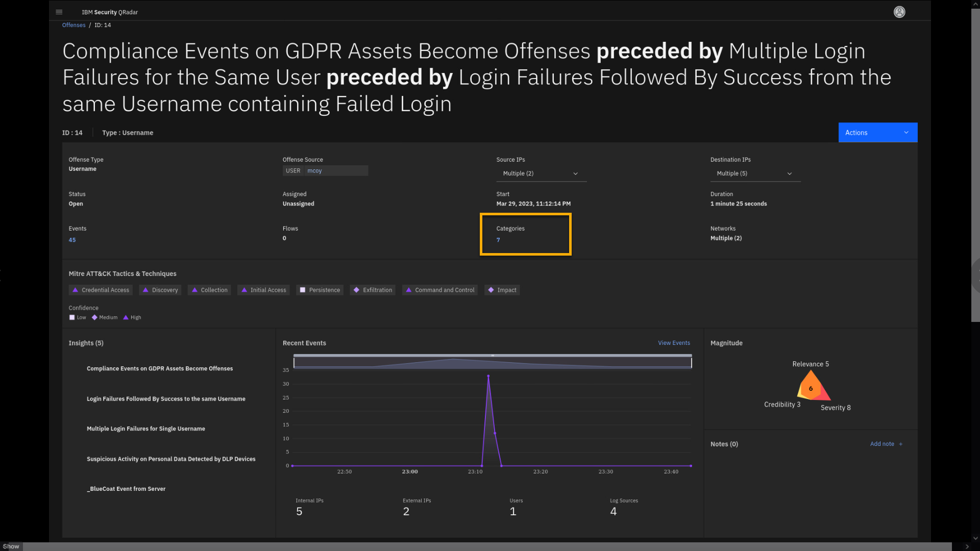Expand the Destination IPs dropdown
980x551 pixels.
[755, 173]
